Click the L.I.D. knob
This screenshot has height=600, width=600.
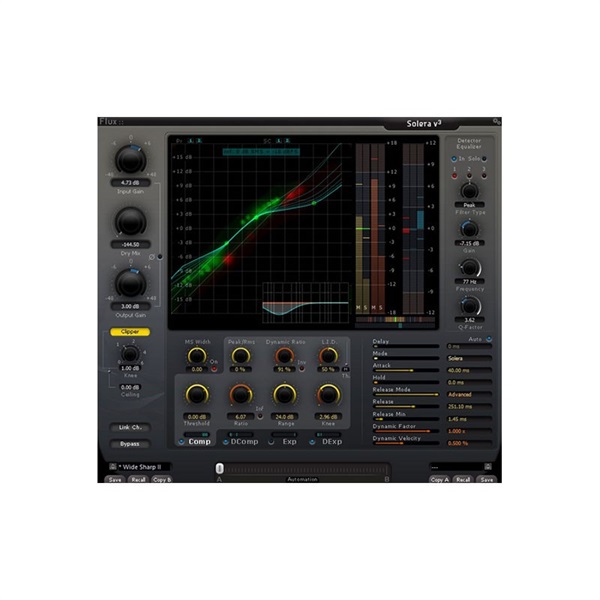tap(328, 356)
